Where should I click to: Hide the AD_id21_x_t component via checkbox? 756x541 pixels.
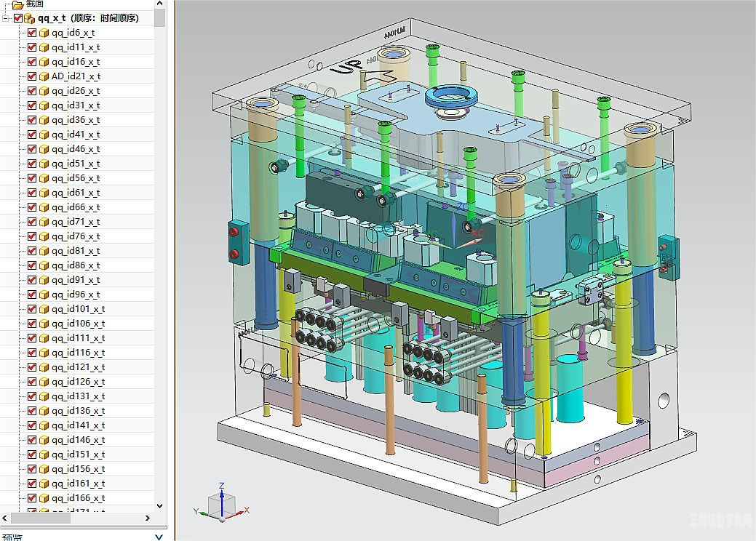tap(32, 76)
